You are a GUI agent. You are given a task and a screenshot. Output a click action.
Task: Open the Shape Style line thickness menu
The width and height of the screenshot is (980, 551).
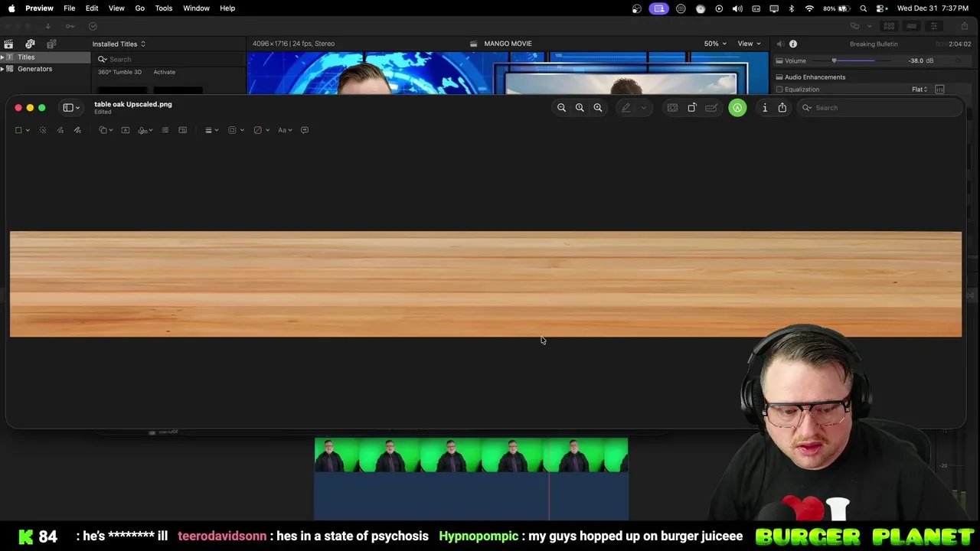pyautogui.click(x=211, y=130)
